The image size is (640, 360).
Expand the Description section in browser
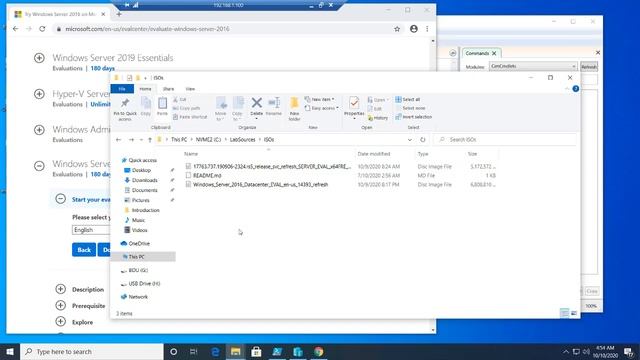tap(60, 289)
